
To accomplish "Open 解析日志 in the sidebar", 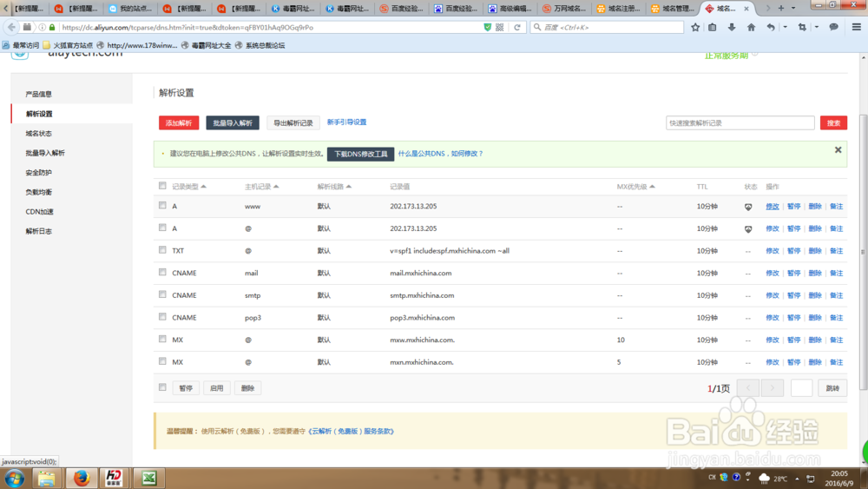I will point(39,231).
